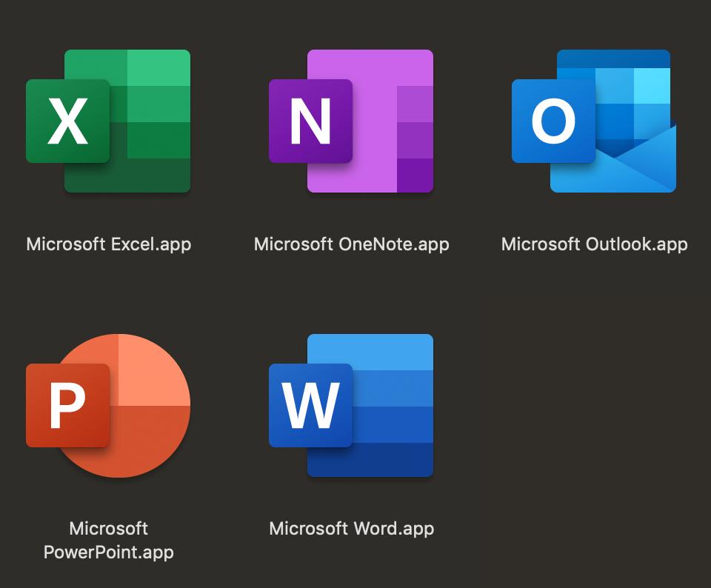Click the 'Microsoft OneNote.app' file name
Screen dimensions: 711x588
coord(351,244)
